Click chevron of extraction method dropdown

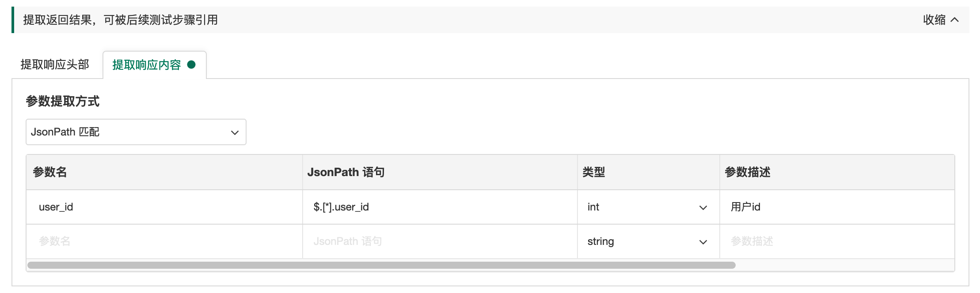click(x=235, y=132)
